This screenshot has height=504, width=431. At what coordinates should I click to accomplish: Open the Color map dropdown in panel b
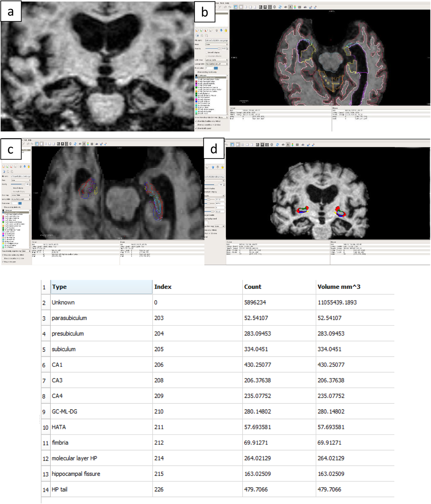pyautogui.click(x=217, y=60)
